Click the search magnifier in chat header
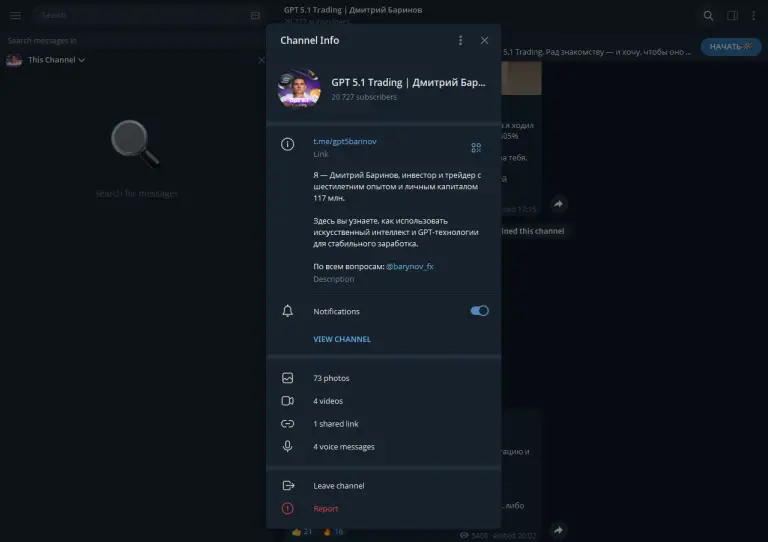The width and height of the screenshot is (768, 542). click(708, 16)
